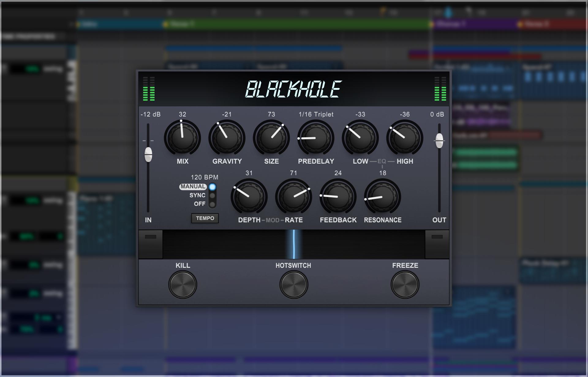
Task: Click the right ribbon end button
Action: tap(437, 244)
